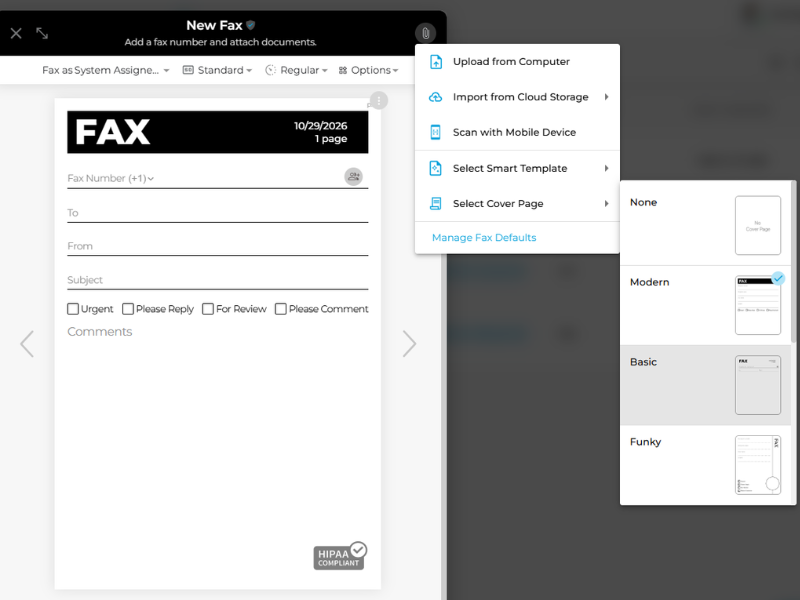The height and width of the screenshot is (600, 800).
Task: Expand Import from Cloud Storage submenu arrow
Action: tap(607, 97)
